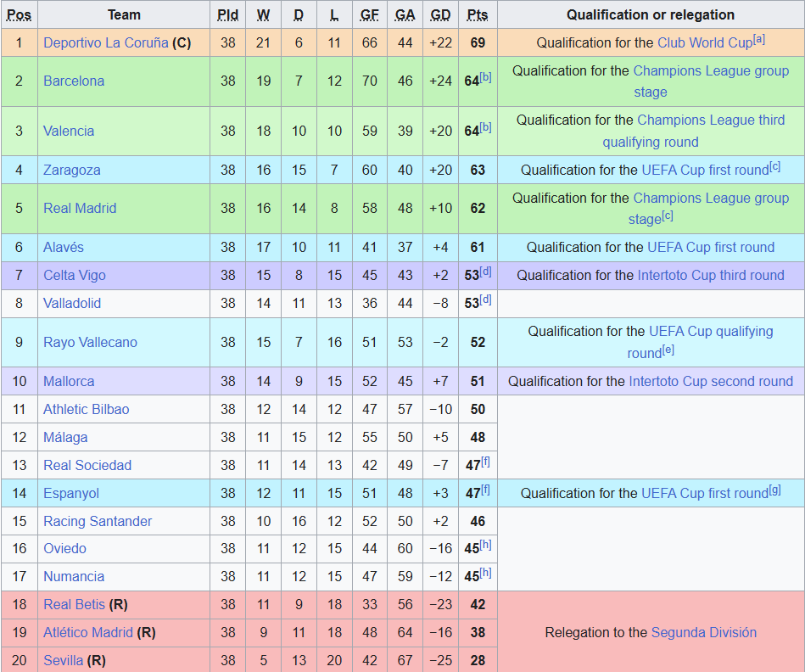805x672 pixels.
Task: Click the Pld column header
Action: [x=228, y=15]
